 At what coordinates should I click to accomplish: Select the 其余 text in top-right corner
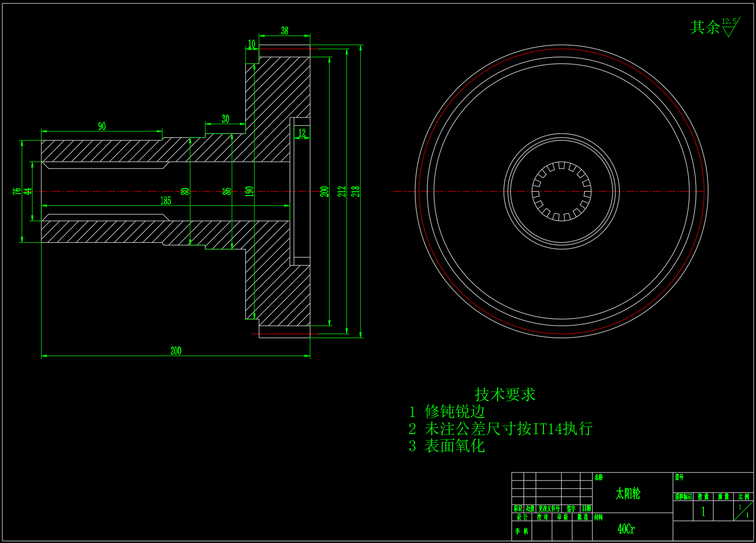click(x=704, y=27)
